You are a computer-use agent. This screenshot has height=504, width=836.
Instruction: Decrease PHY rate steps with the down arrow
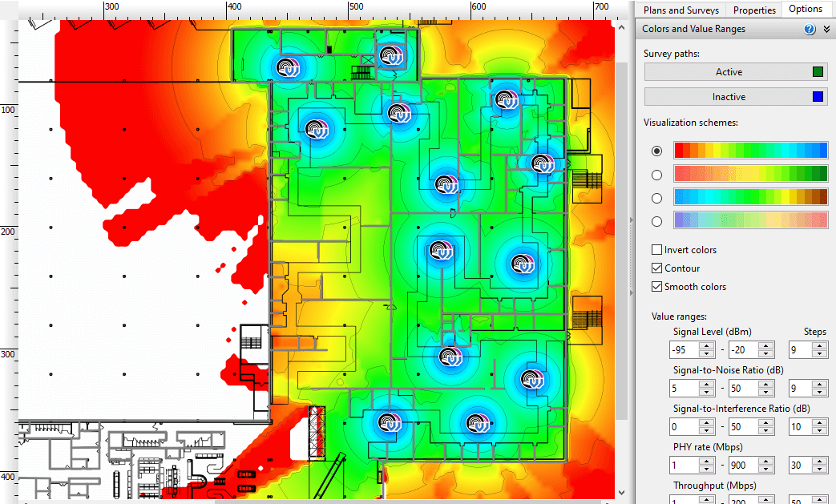click(818, 469)
